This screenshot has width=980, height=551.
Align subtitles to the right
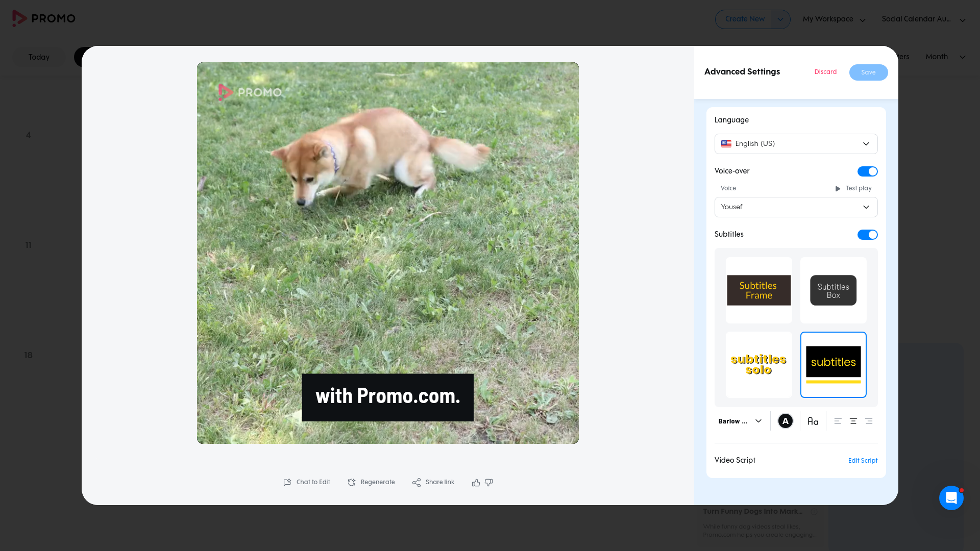(x=869, y=421)
